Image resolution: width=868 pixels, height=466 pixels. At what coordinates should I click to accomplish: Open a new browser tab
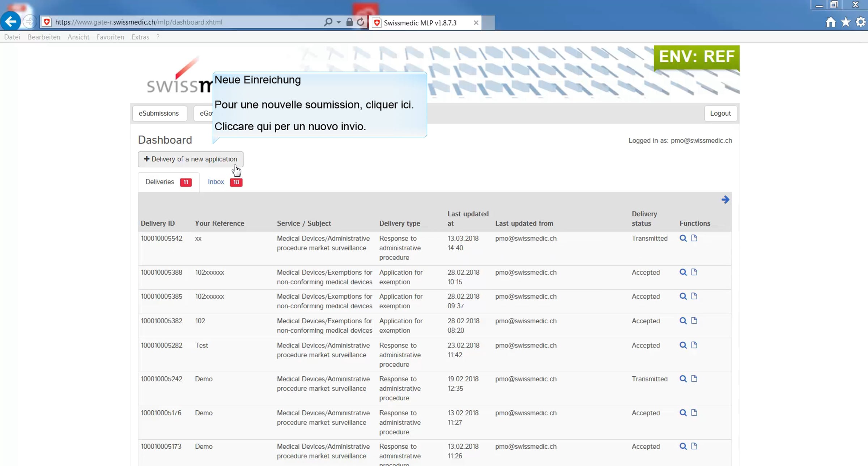coord(488,23)
